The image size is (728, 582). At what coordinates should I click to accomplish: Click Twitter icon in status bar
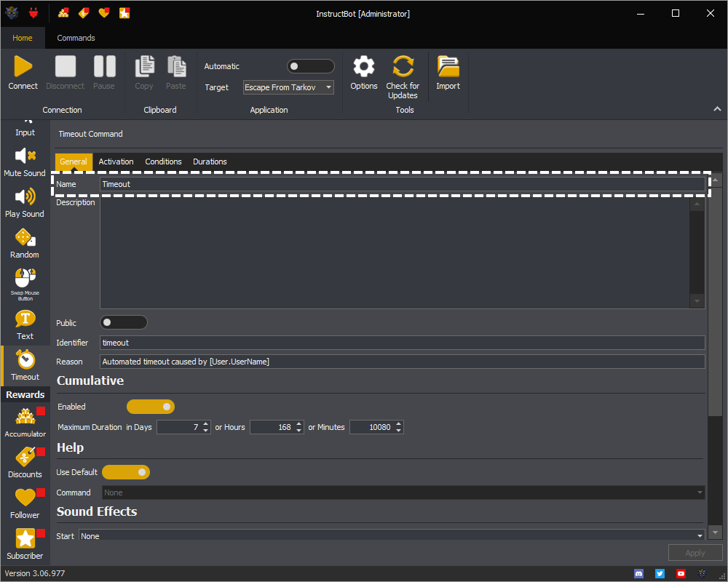(660, 574)
